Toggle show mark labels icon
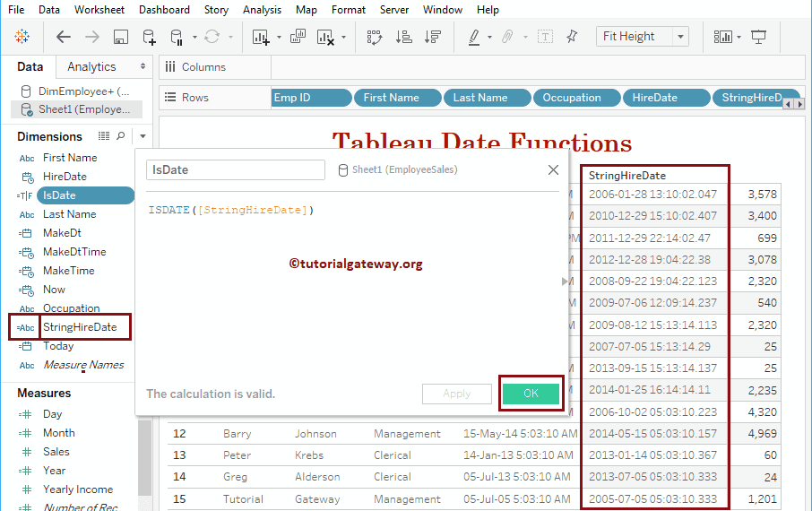812x511 pixels. 545,36
